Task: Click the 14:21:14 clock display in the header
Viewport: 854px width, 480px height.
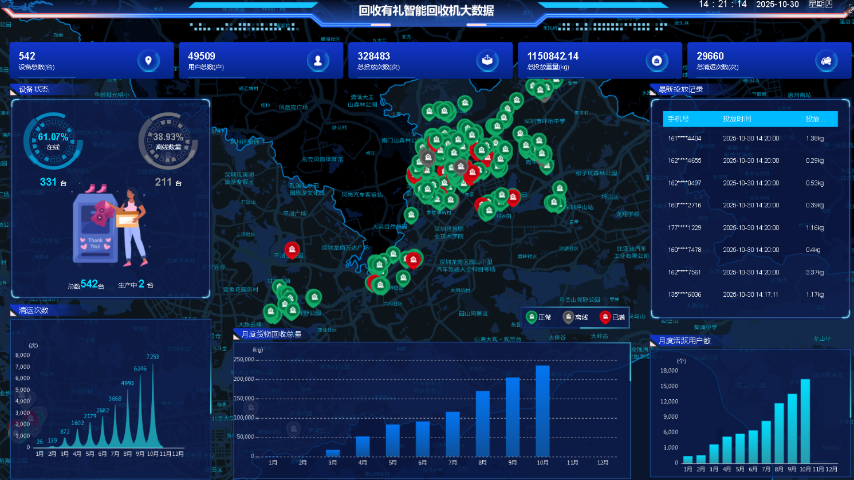Action: [x=721, y=5]
